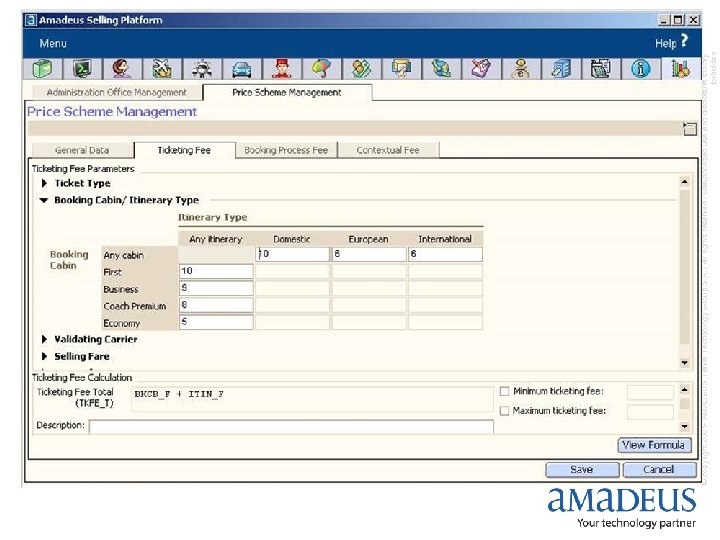This screenshot has width=720, height=540.
Task: Click the small panel icon below title bar
Action: tap(690, 129)
